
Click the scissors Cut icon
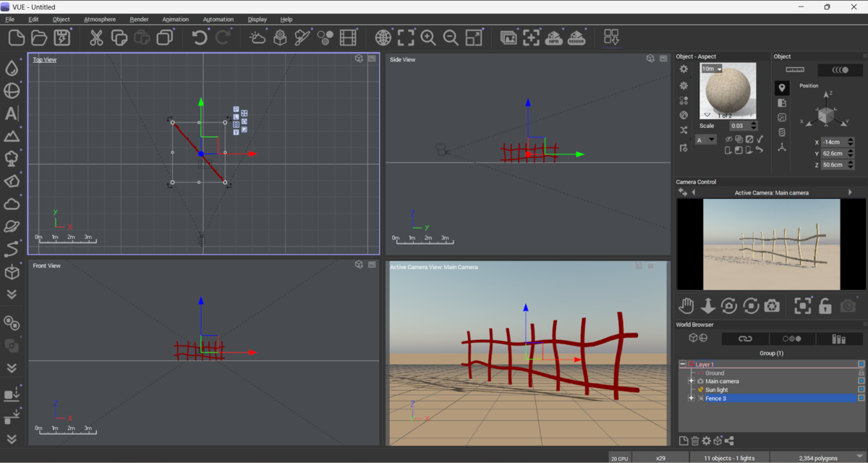(x=96, y=37)
